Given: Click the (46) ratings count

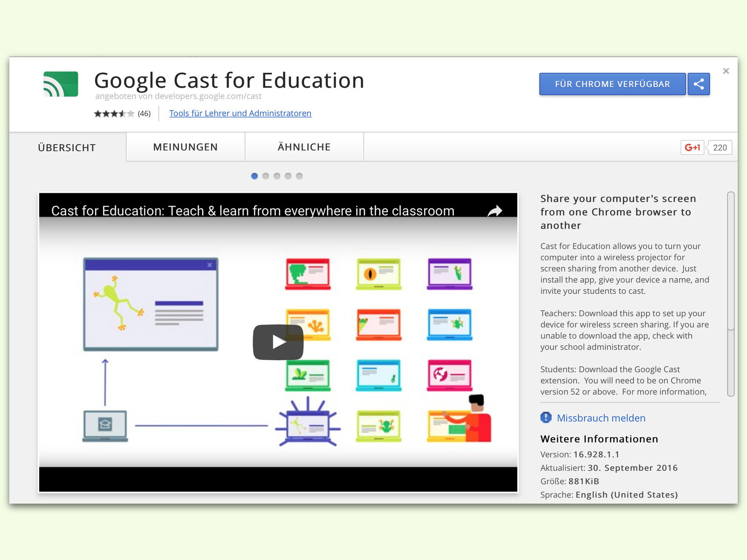Looking at the screenshot, I should pos(144,113).
